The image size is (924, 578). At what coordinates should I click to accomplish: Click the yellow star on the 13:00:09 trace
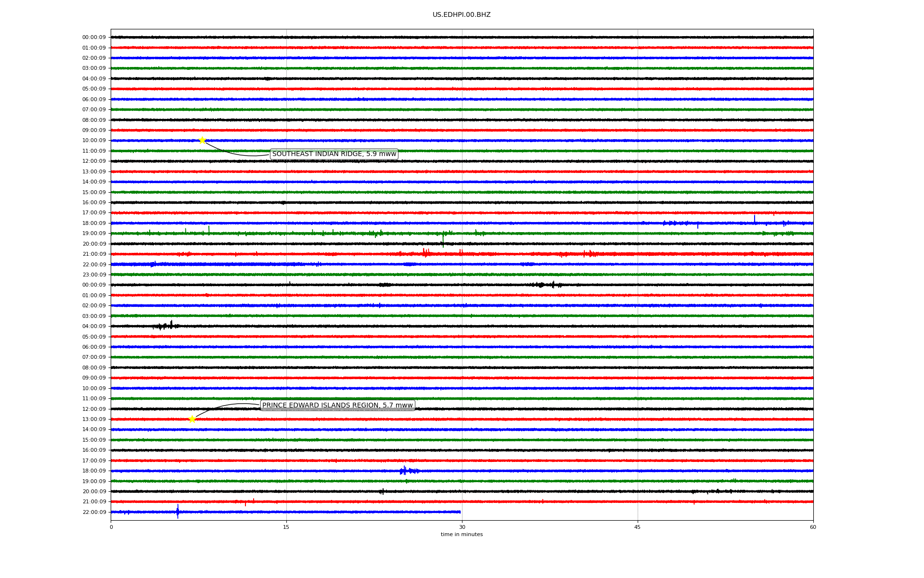192,419
